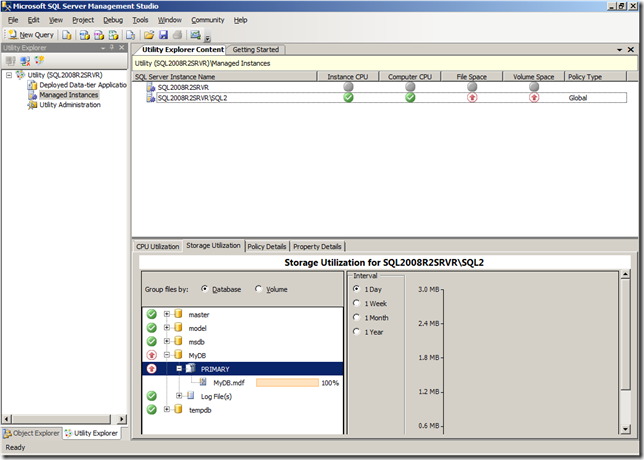Set the interval to 1 Year
The height and width of the screenshot is (460, 644).
click(357, 331)
